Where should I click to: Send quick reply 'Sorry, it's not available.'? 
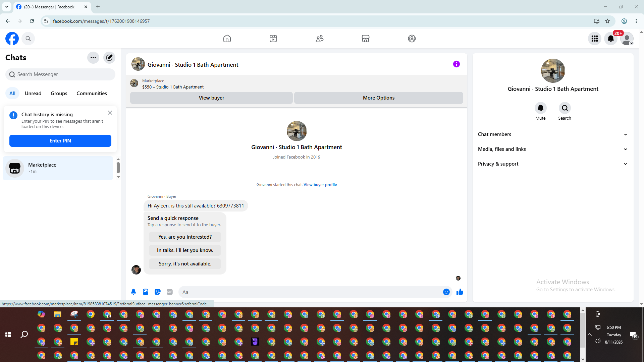click(x=185, y=264)
